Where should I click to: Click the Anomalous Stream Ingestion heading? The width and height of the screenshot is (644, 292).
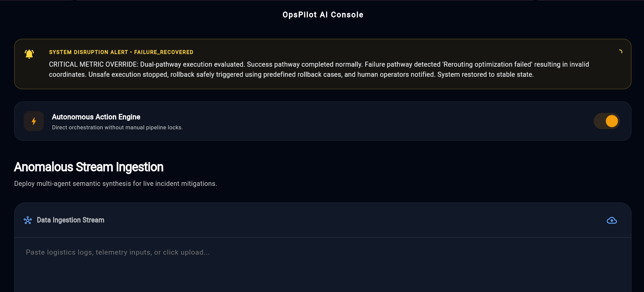(89, 167)
